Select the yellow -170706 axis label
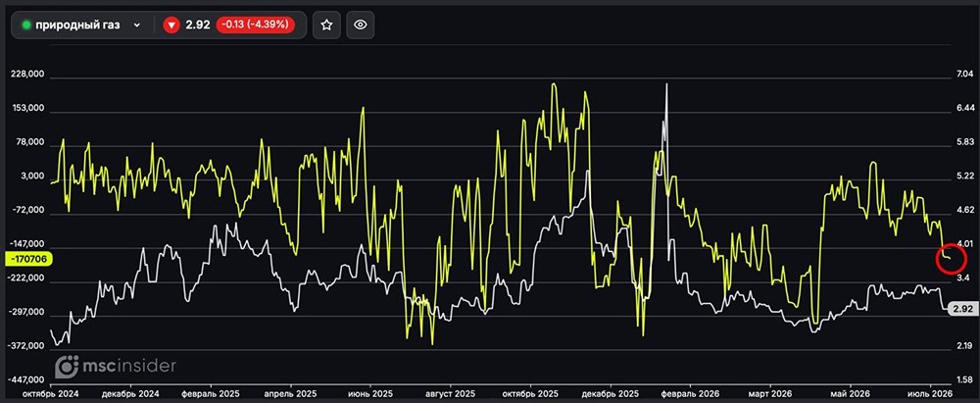 [x=28, y=257]
